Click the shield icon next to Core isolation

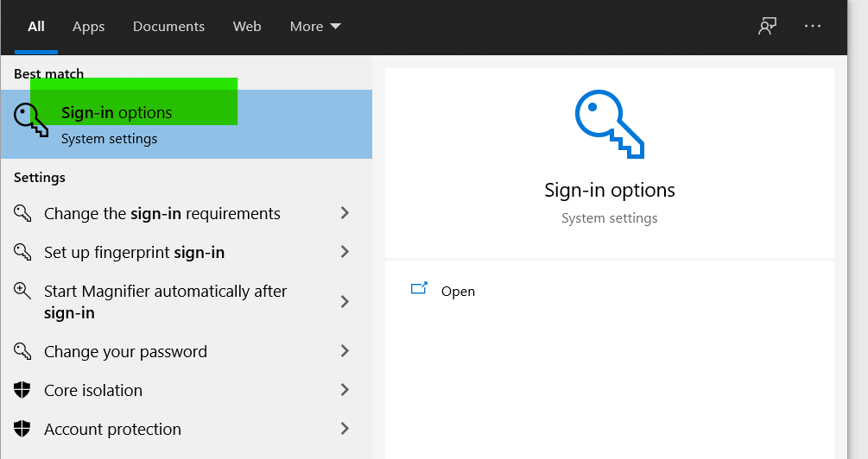(23, 390)
